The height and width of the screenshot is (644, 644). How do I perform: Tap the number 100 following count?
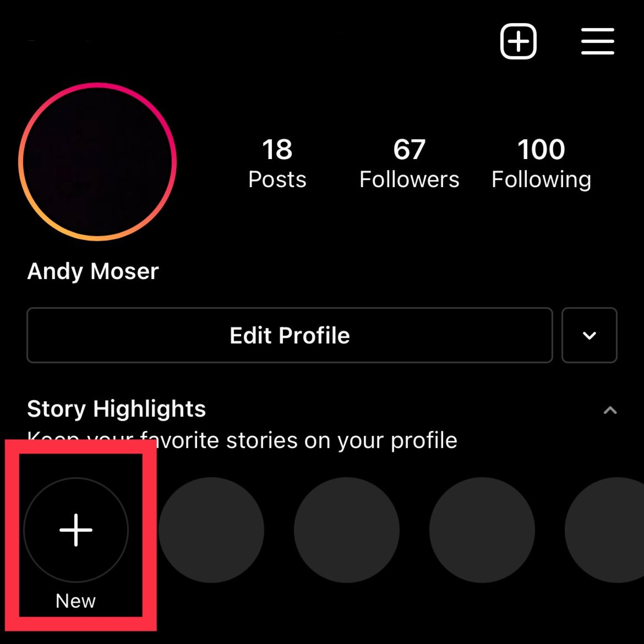(541, 149)
